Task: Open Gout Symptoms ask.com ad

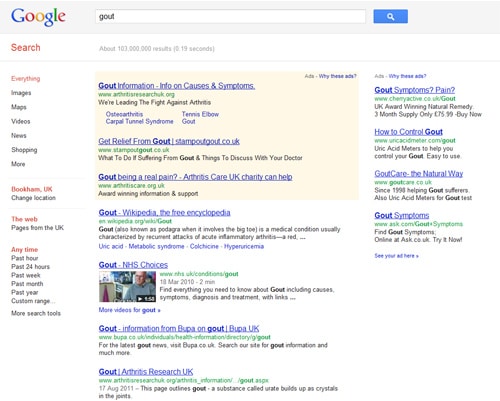Action: tap(402, 215)
